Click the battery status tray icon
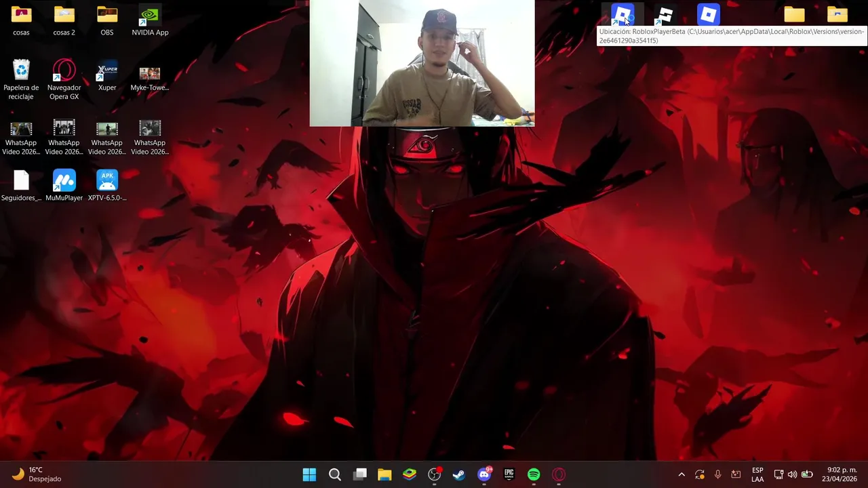Screen dimensions: 868x488 [807, 474]
